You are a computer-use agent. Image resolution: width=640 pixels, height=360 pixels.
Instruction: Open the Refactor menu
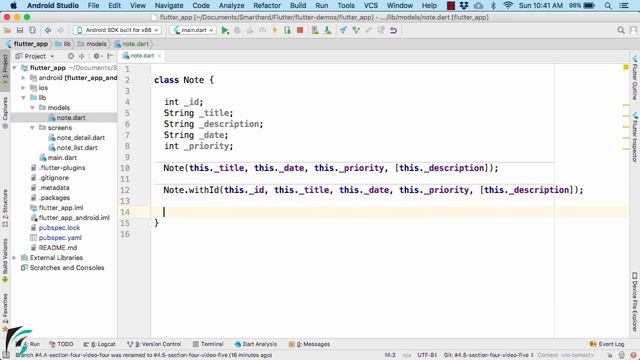click(x=267, y=5)
